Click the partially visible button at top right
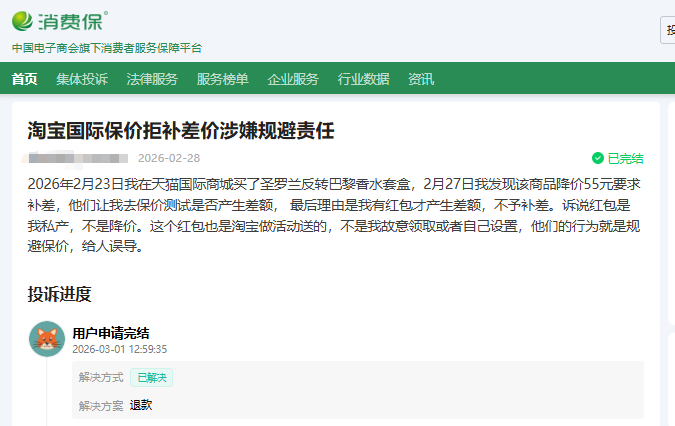 (668, 30)
